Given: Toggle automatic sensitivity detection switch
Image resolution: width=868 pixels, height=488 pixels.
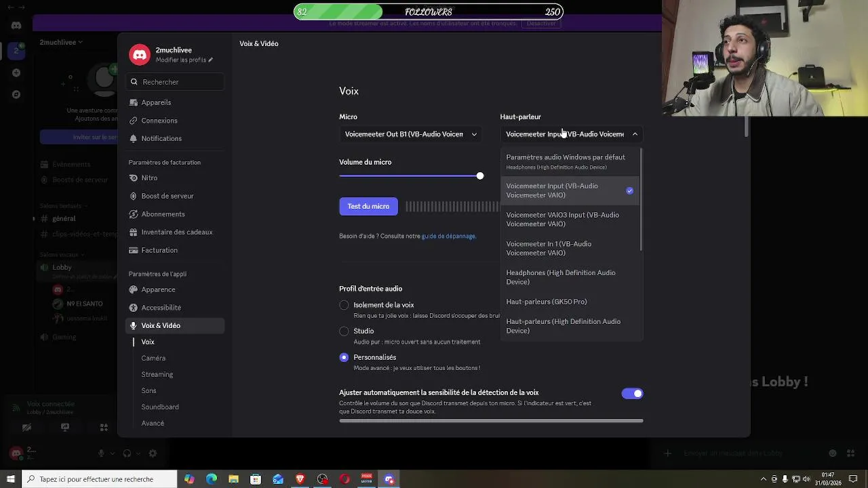Looking at the screenshot, I should click(632, 393).
